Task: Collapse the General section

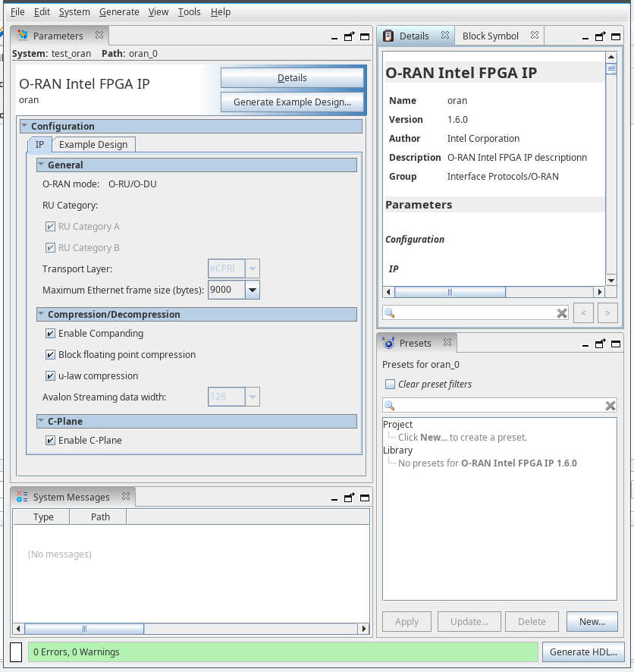Action: click(x=41, y=165)
